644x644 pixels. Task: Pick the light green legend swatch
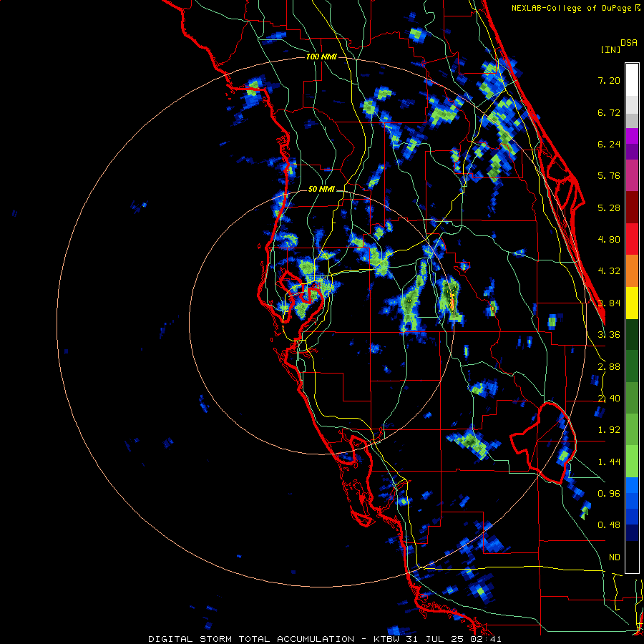632,462
